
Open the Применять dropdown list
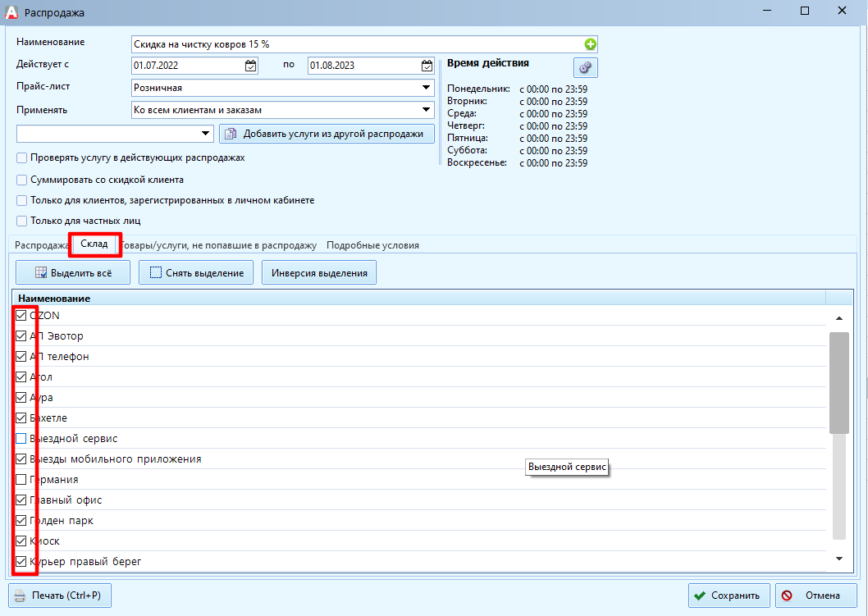(x=426, y=110)
